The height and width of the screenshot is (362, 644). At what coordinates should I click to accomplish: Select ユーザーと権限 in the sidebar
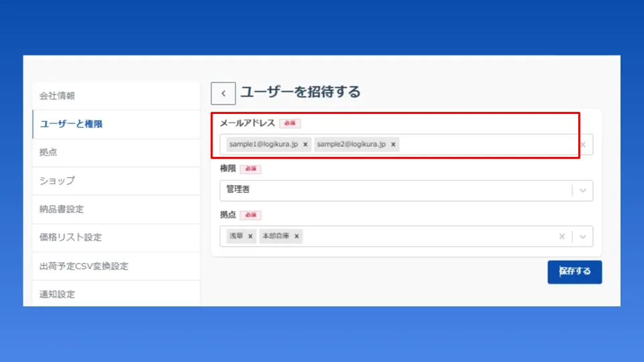click(x=116, y=124)
